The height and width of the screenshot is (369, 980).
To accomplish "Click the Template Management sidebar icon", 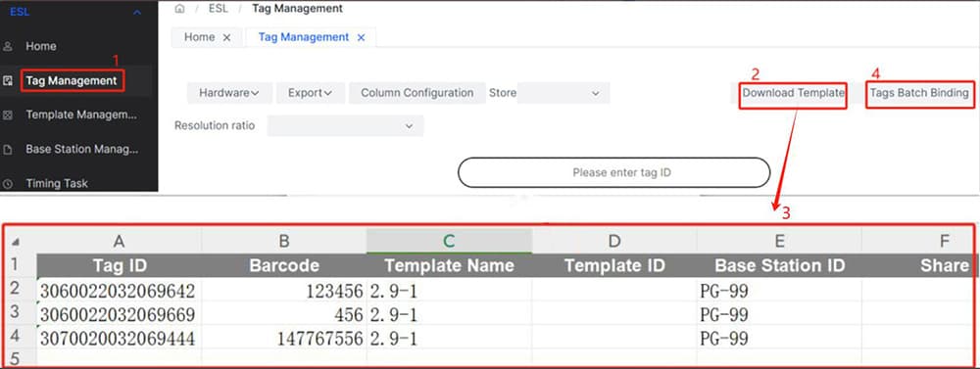I will click(8, 115).
